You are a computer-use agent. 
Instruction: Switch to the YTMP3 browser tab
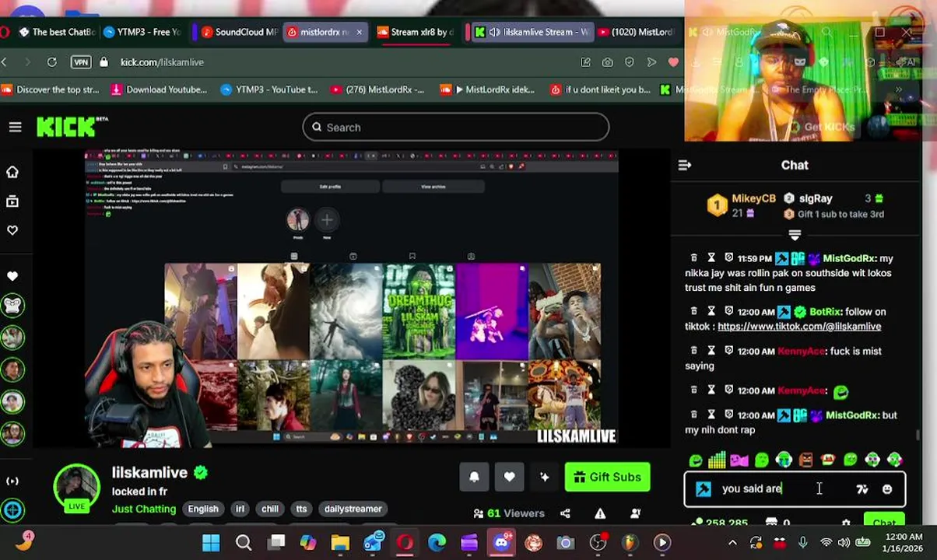[142, 32]
